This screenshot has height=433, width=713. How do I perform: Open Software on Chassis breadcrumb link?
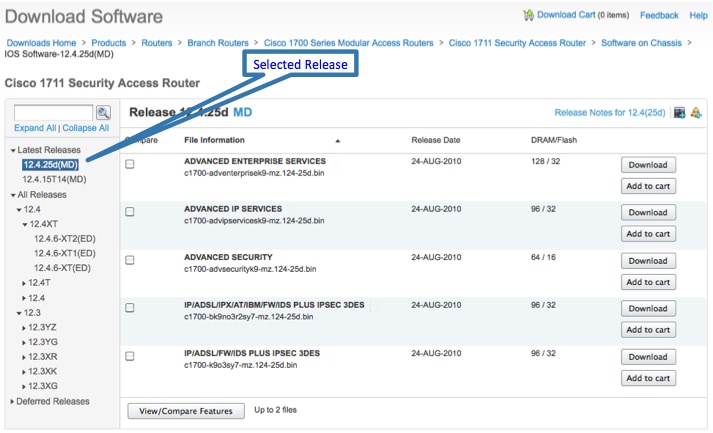click(x=642, y=43)
